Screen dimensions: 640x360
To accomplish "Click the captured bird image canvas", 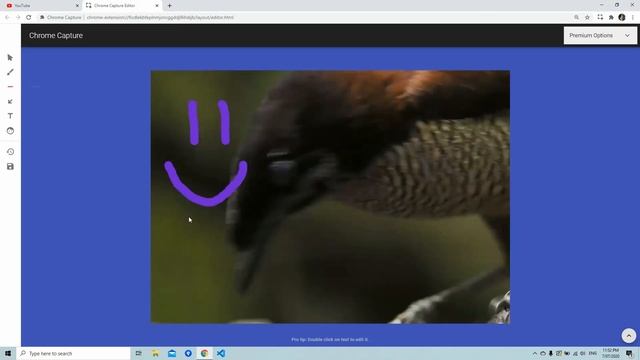I will tap(330, 197).
